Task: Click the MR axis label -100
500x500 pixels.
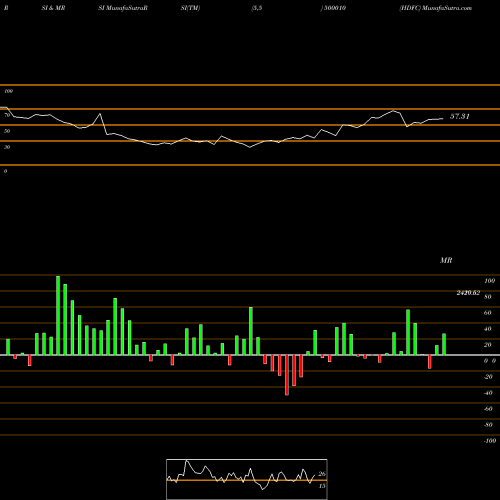Action: click(490, 441)
